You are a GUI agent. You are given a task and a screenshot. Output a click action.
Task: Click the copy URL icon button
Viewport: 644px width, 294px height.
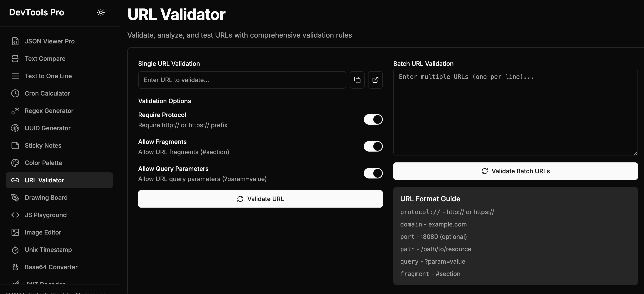tap(357, 80)
